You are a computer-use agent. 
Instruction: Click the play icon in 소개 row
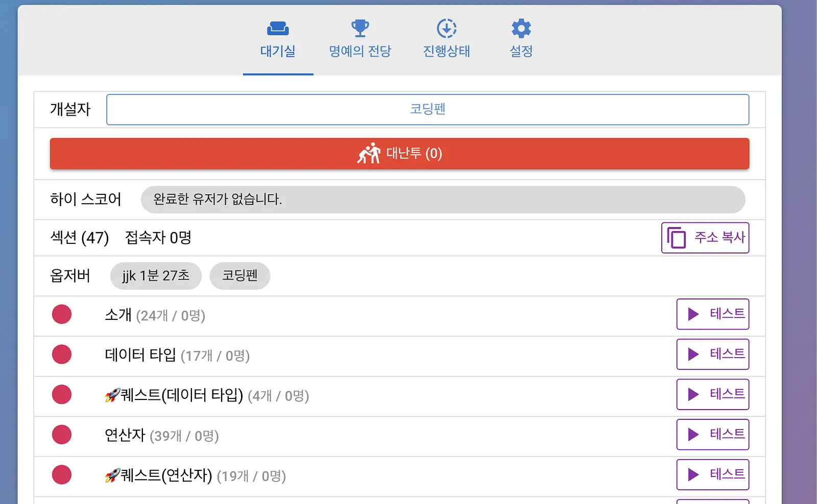tap(693, 314)
